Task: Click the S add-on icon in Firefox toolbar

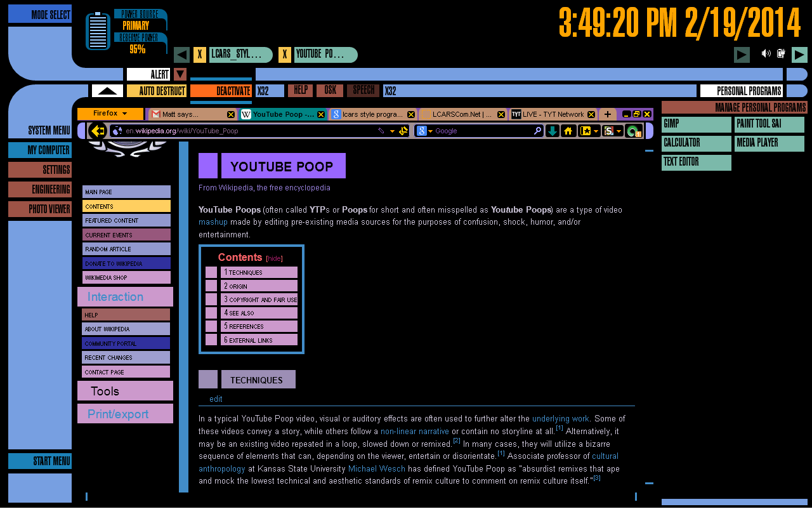Action: click(609, 131)
